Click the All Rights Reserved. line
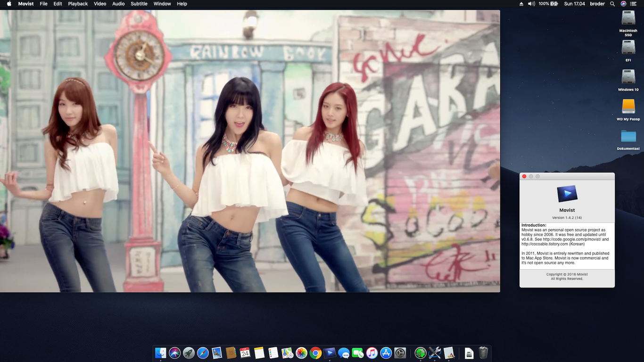The width and height of the screenshot is (644, 362). point(567,279)
